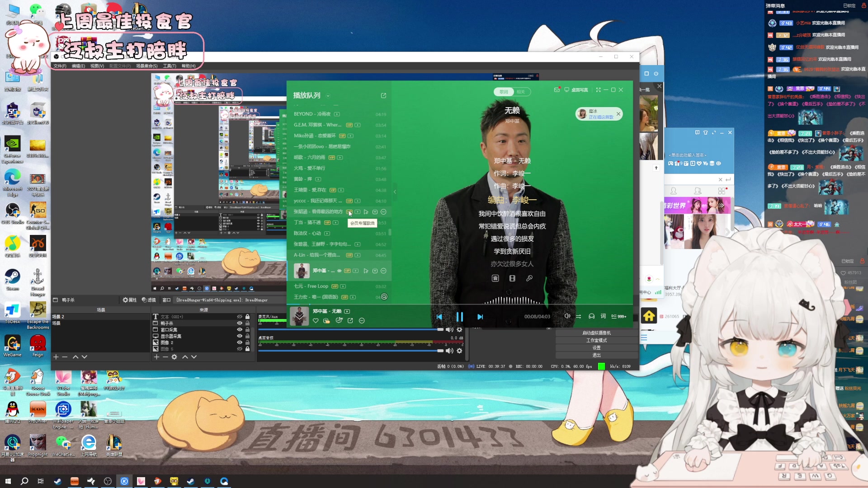Expand the 播放队列 dropdown arrow
Viewport: 868px width, 488px height.
(328, 96)
